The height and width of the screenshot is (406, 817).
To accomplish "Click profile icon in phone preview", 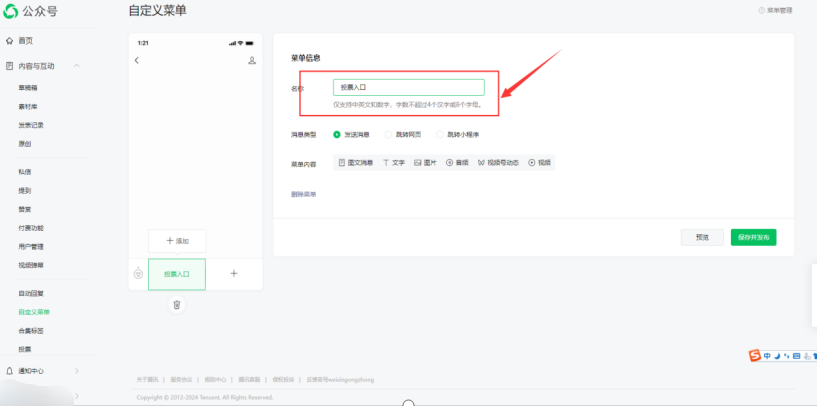I will pyautogui.click(x=252, y=60).
